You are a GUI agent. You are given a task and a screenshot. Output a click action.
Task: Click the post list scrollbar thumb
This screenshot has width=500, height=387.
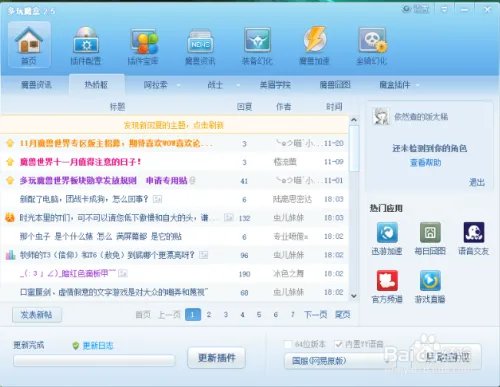click(x=354, y=148)
